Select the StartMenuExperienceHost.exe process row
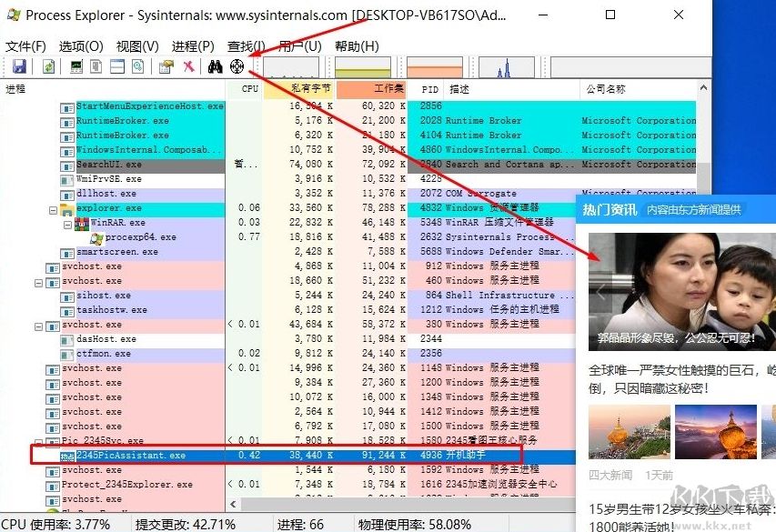 (x=348, y=105)
